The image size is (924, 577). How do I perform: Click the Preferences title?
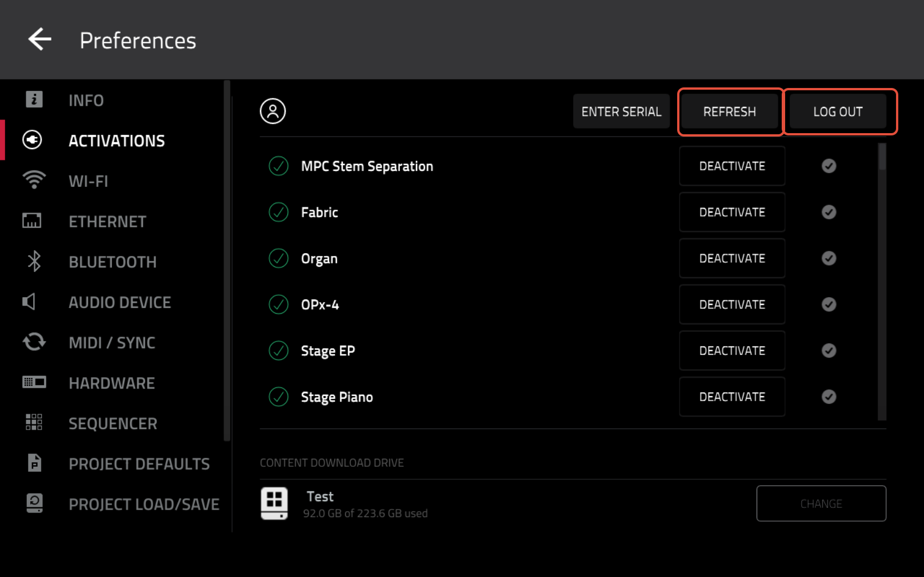pos(138,41)
